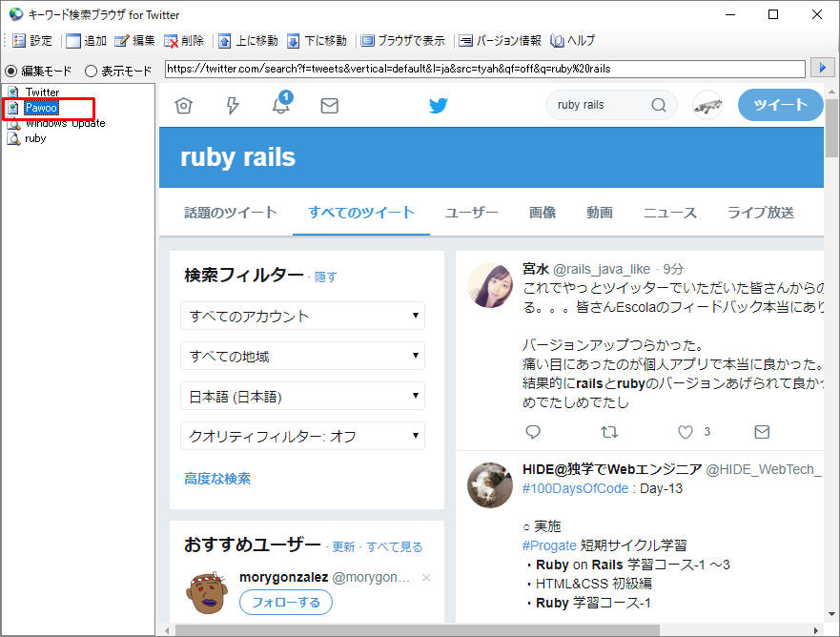The height and width of the screenshot is (637, 840).
Task: Click the @rails_java_like handle
Action: point(601,269)
